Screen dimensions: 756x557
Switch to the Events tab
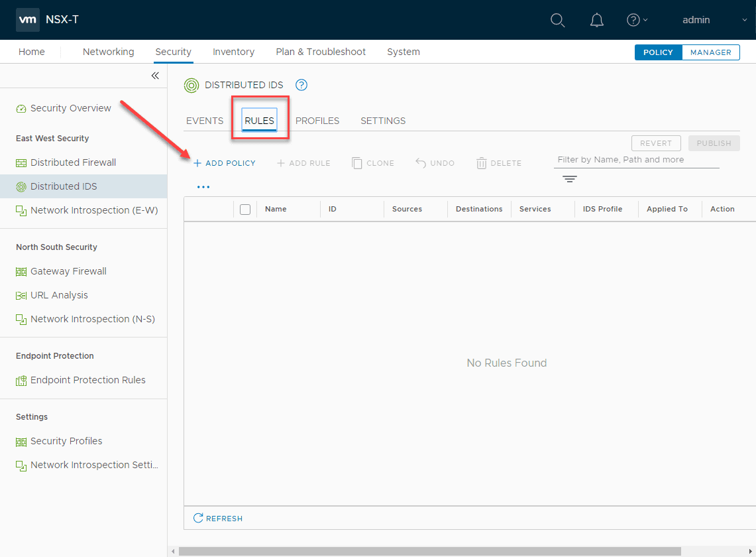click(x=205, y=121)
